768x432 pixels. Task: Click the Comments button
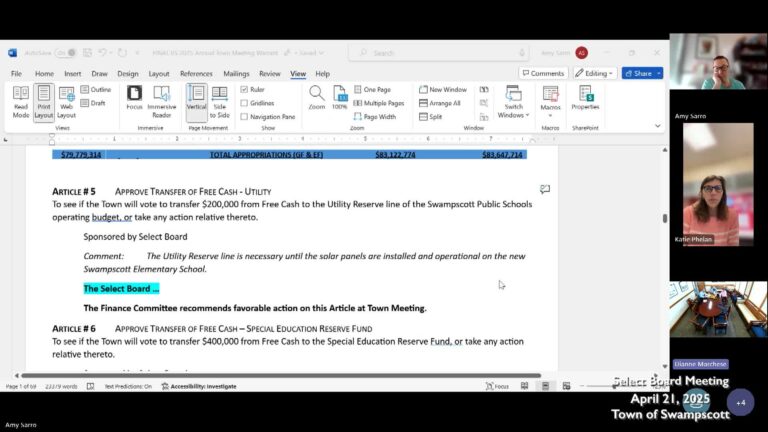543,73
